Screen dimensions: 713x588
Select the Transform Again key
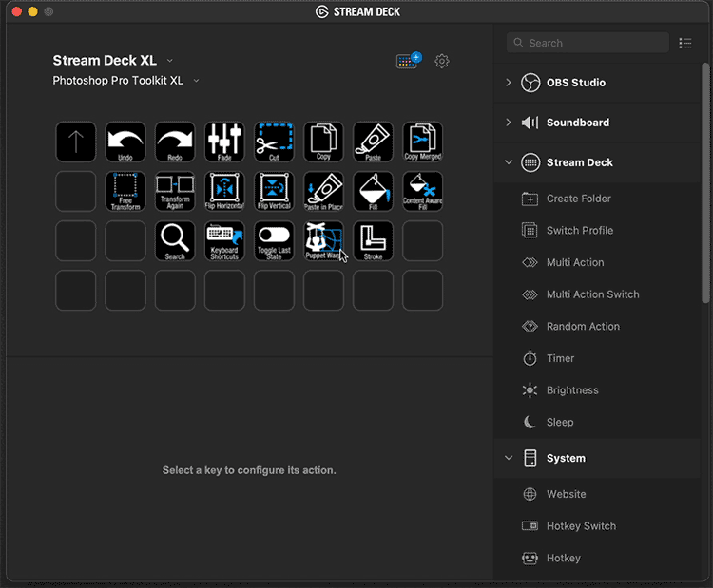tap(175, 191)
